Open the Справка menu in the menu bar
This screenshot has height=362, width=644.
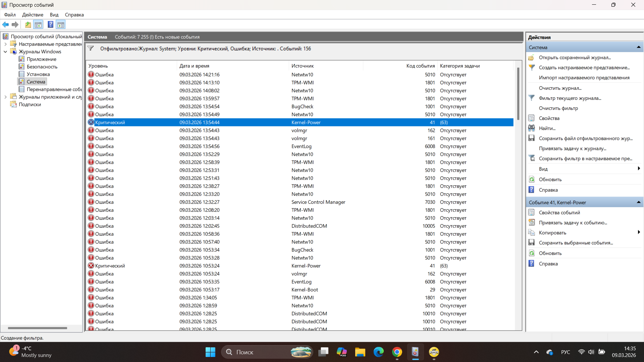pos(74,15)
